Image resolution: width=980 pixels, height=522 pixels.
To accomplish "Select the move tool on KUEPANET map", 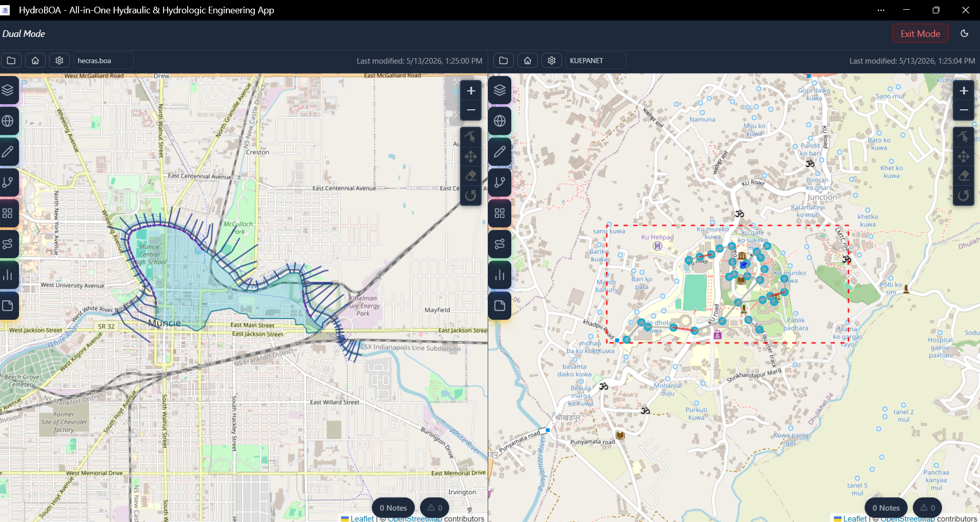I will click(x=964, y=157).
